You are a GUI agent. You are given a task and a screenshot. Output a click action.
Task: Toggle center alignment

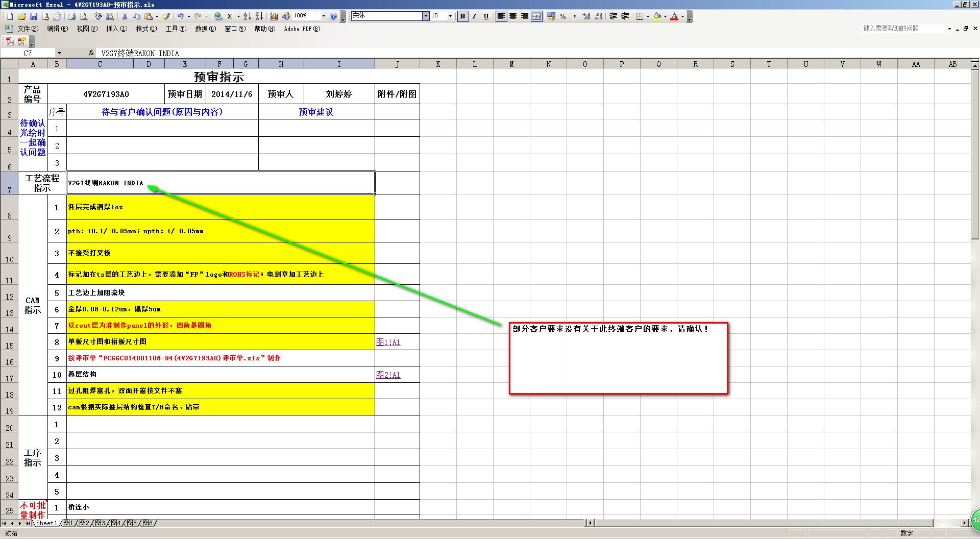[512, 16]
